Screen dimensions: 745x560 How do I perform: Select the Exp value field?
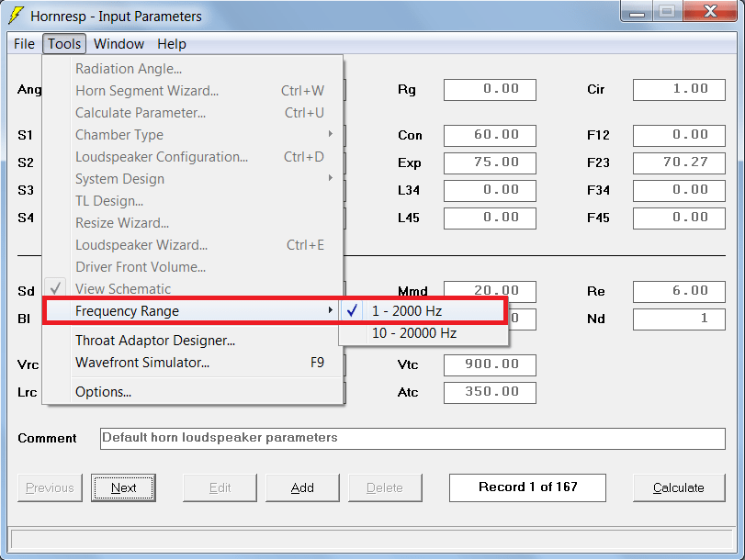[490, 162]
